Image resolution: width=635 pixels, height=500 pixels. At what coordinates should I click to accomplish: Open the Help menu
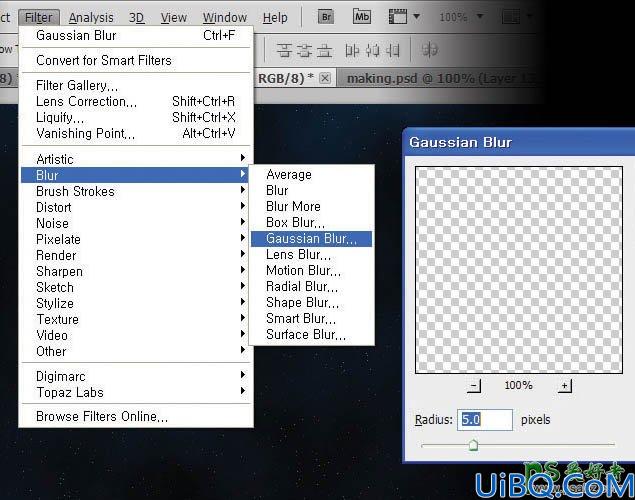[x=275, y=17]
